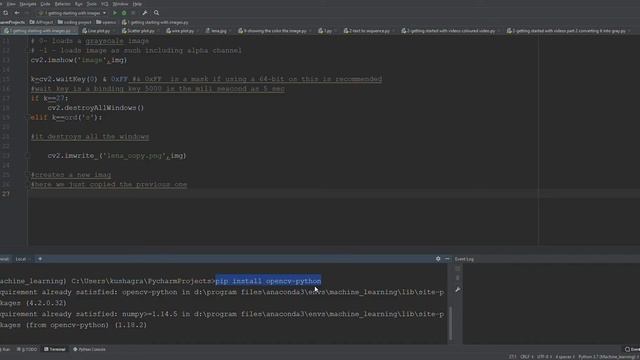Viewport: 640px width, 360px height.
Task: Click the Event Log panel title
Action: 464,259
